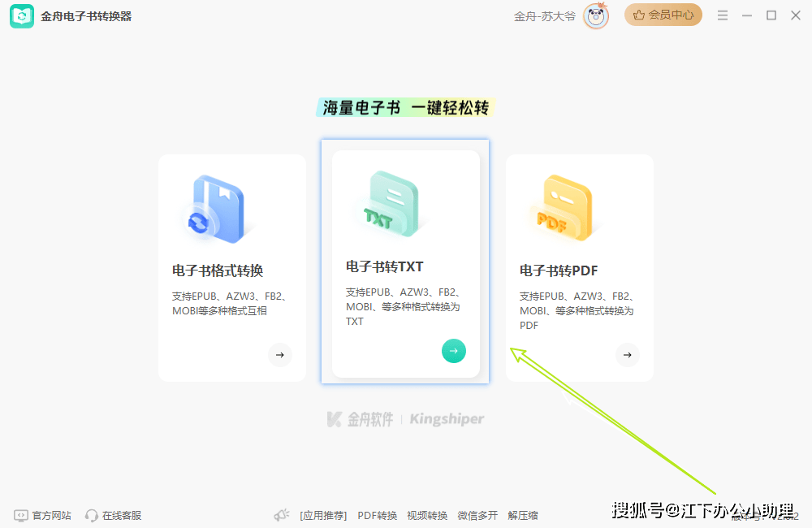
Task: Click the Kingshiper app logo icon
Action: click(22, 16)
